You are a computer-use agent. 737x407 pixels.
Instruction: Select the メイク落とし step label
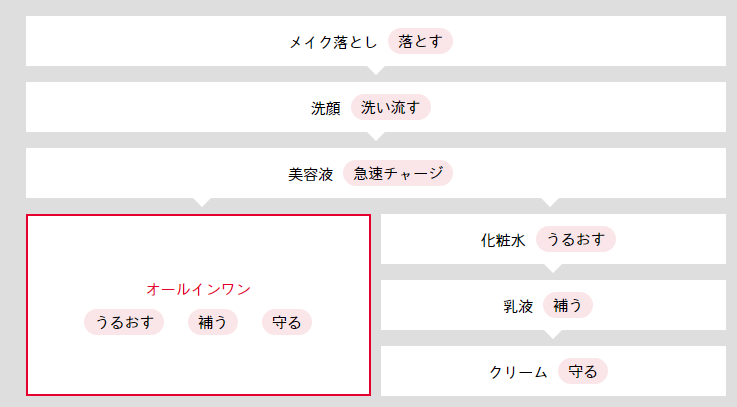point(333,42)
